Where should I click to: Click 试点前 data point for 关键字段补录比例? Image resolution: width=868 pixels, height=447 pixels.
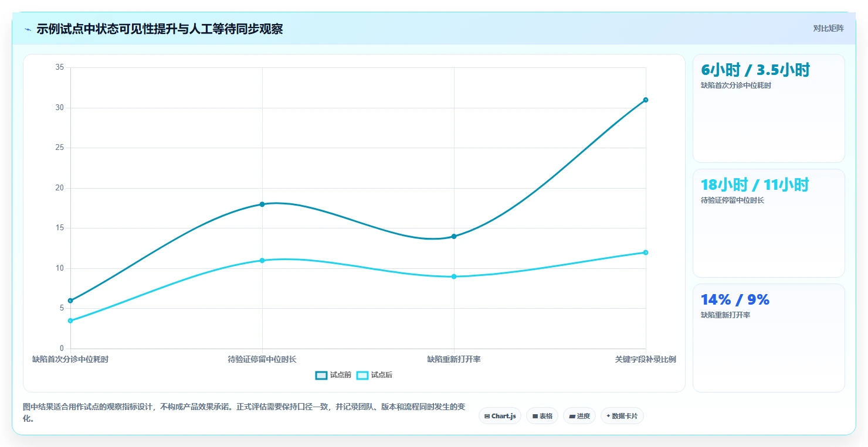point(646,100)
